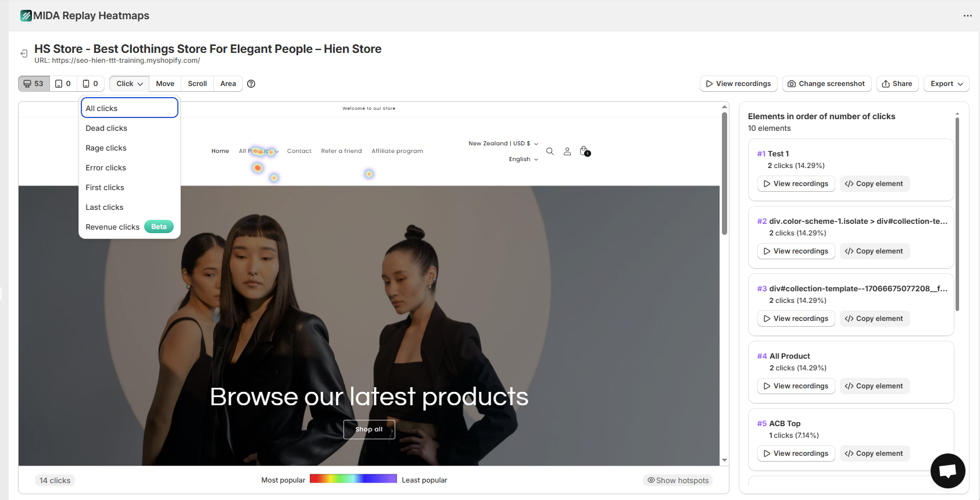Open the New Zealand USD currency selector

[503, 144]
